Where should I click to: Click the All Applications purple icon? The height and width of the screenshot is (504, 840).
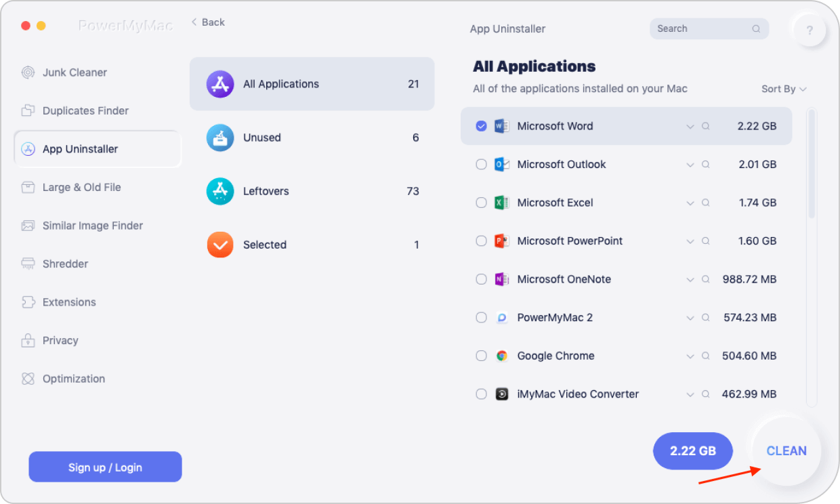coord(220,84)
